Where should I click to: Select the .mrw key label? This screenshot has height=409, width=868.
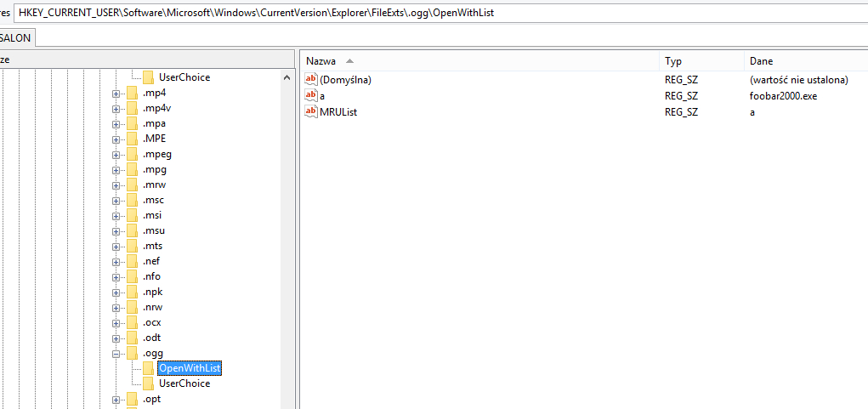[154, 185]
